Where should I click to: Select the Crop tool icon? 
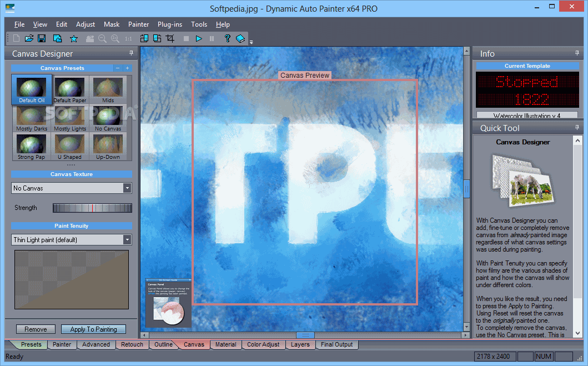point(170,38)
